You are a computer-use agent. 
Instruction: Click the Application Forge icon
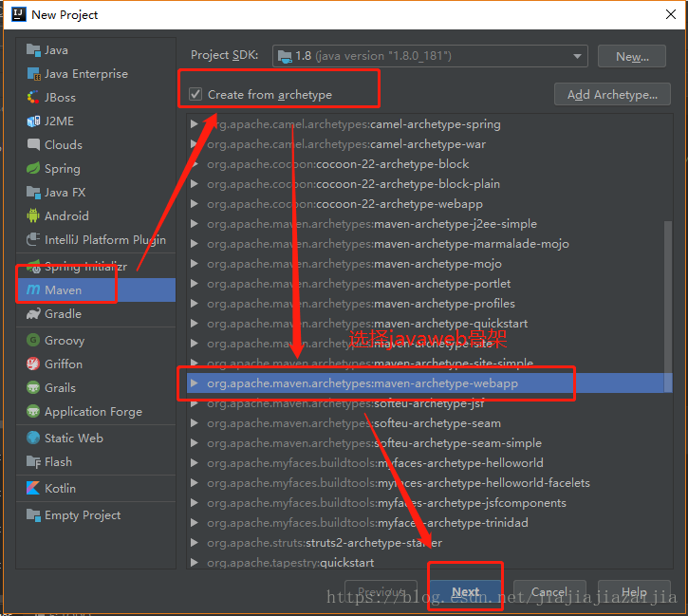33,411
